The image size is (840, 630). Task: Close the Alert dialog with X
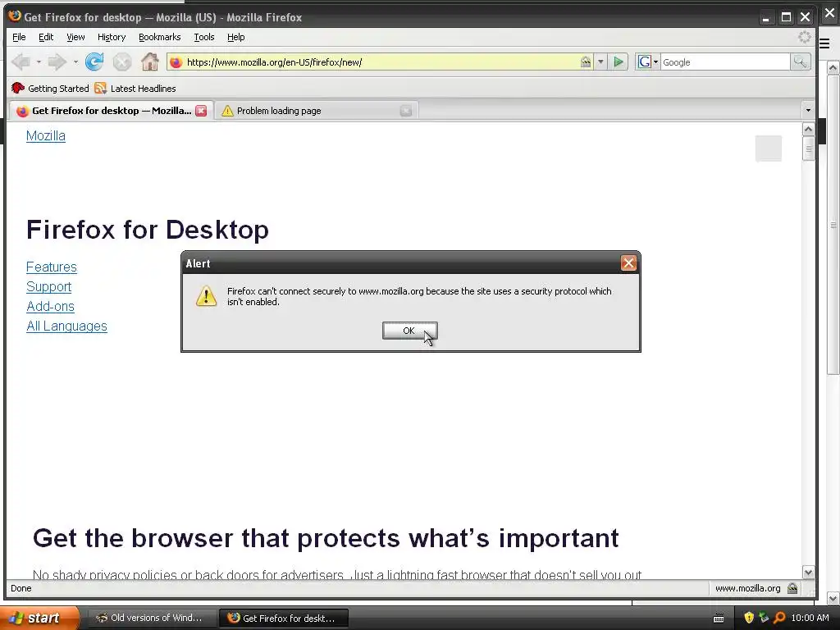tap(628, 263)
